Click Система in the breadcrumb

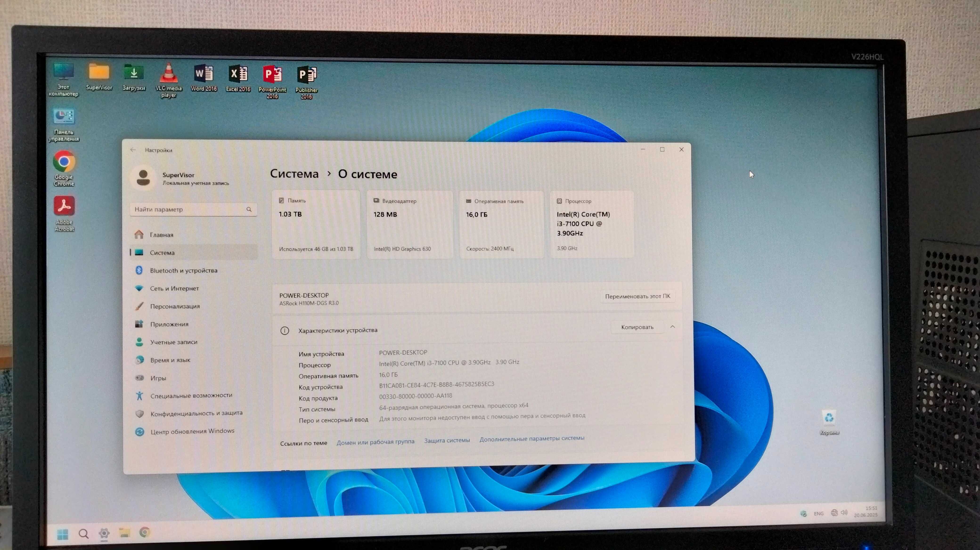tap(294, 174)
